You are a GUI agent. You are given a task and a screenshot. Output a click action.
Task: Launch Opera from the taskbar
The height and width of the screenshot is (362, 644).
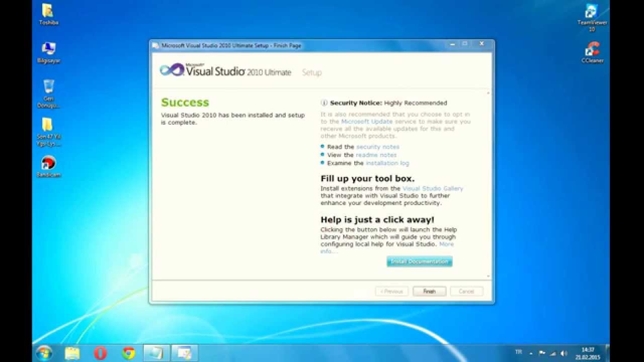[100, 353]
